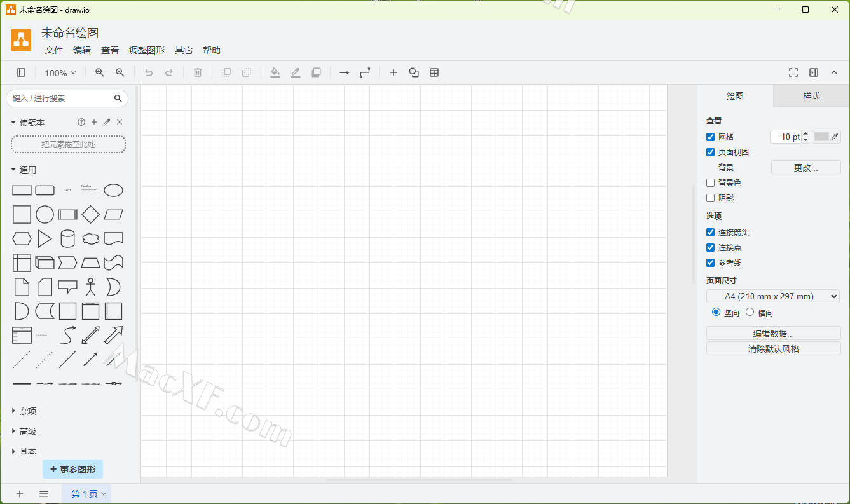Enable the 背景色 background color checkbox
Screen dimensions: 850x504
pyautogui.click(x=711, y=182)
